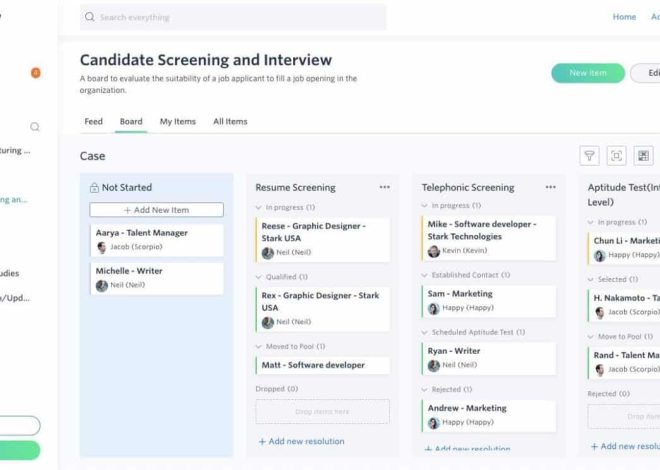Click the Search everything field
Screen dimensions: 660x470
(x=233, y=17)
